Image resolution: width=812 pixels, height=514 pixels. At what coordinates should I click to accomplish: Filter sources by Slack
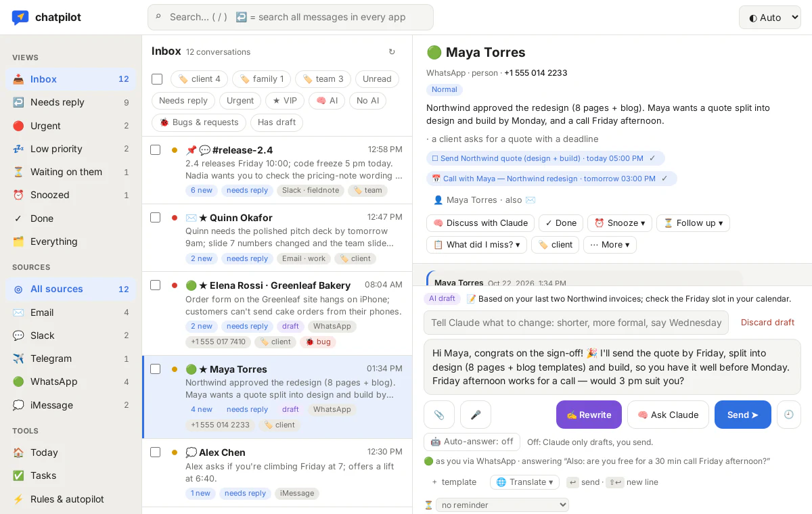(71, 335)
